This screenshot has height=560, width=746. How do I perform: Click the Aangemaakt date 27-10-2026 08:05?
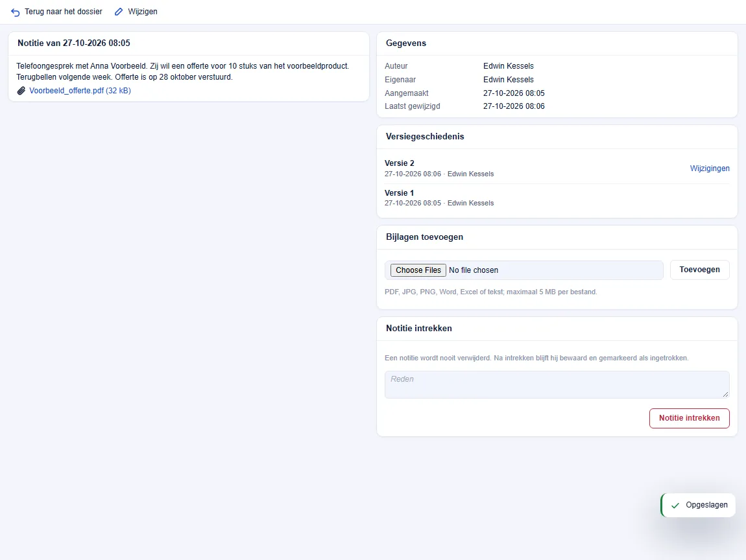[514, 93]
